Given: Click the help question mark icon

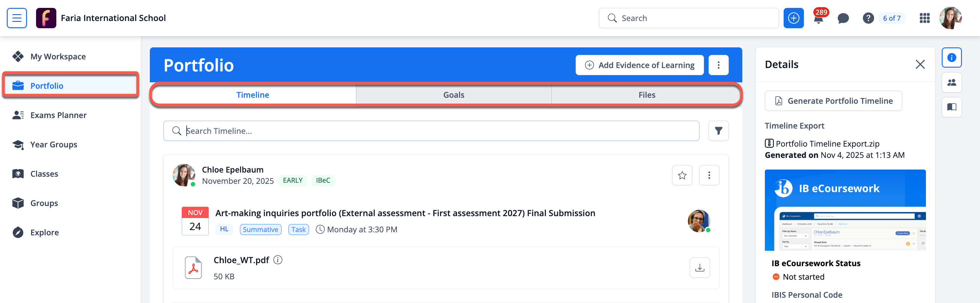Looking at the screenshot, I should coord(868,18).
